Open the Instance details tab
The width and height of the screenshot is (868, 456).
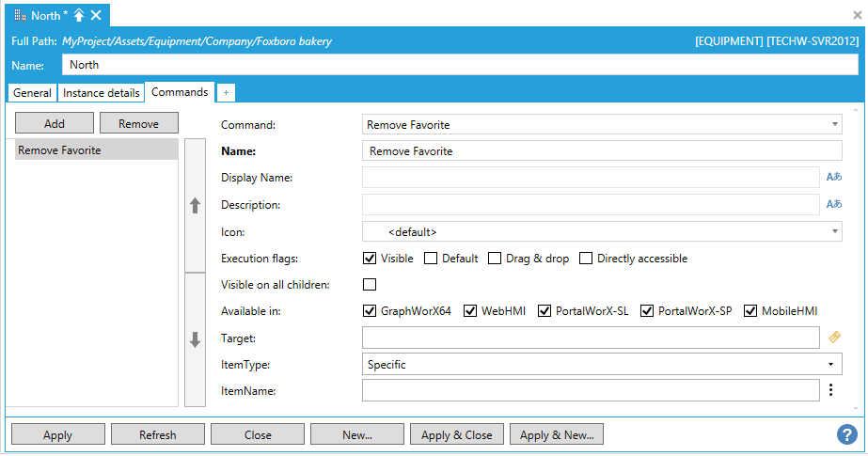click(x=101, y=93)
